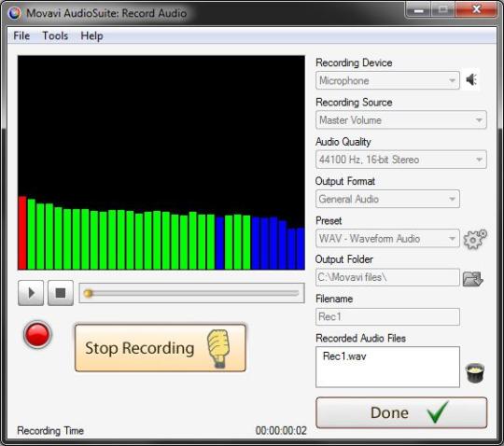
Task: Click the playback position slider thumb
Action: coord(88,293)
